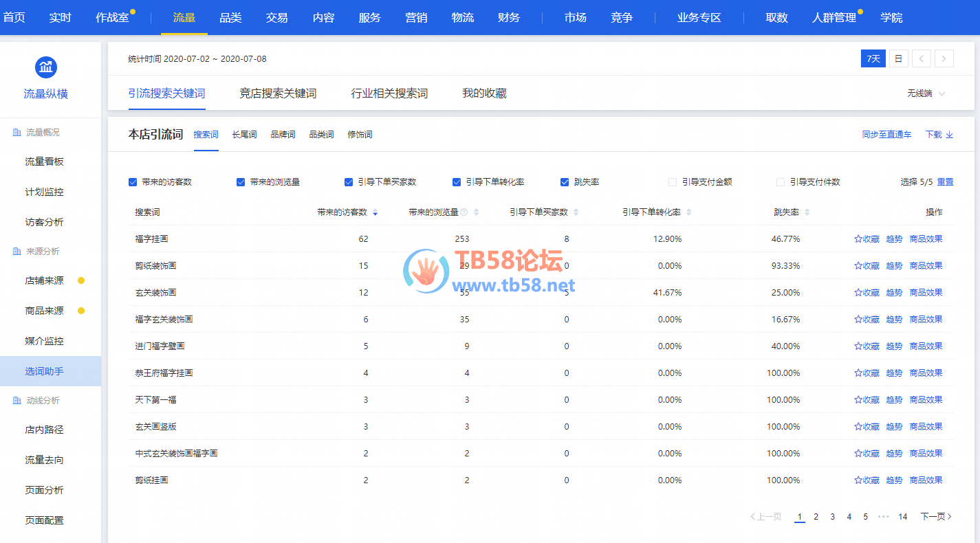Click the 同步至直通车 link
Viewport: 980px width, 543px height.
886,135
